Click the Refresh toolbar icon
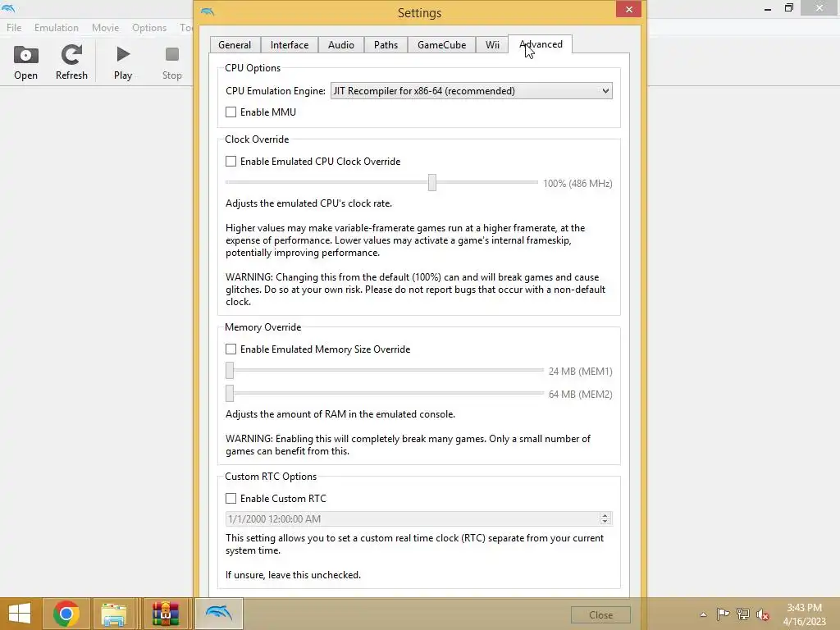The width and height of the screenshot is (840, 630). (x=71, y=62)
